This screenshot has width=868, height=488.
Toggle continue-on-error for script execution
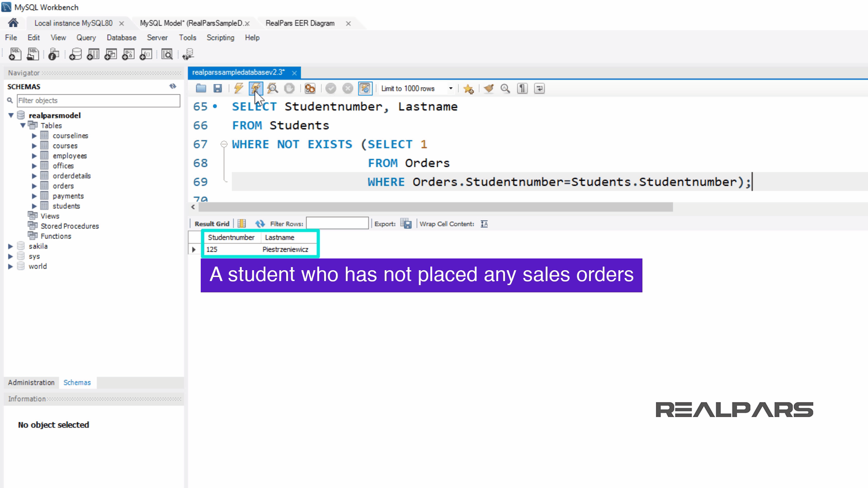[310, 89]
